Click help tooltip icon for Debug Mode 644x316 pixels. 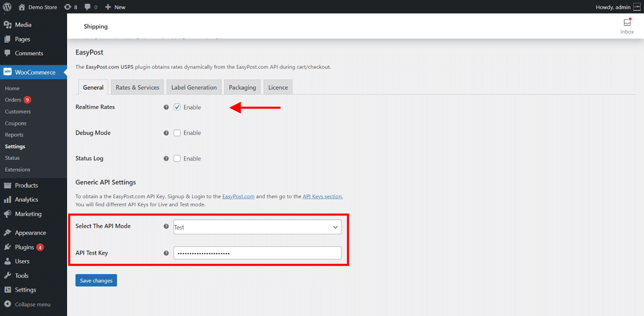(166, 133)
